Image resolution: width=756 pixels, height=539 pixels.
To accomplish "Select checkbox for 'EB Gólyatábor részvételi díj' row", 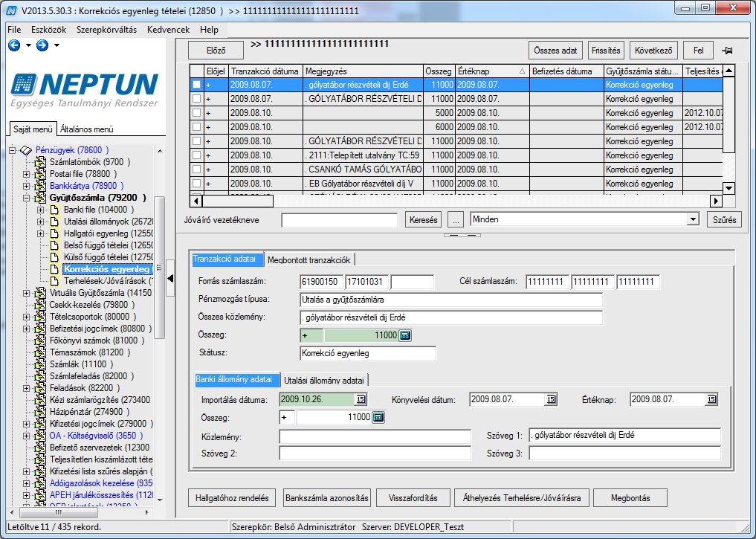I will pyautogui.click(x=196, y=184).
